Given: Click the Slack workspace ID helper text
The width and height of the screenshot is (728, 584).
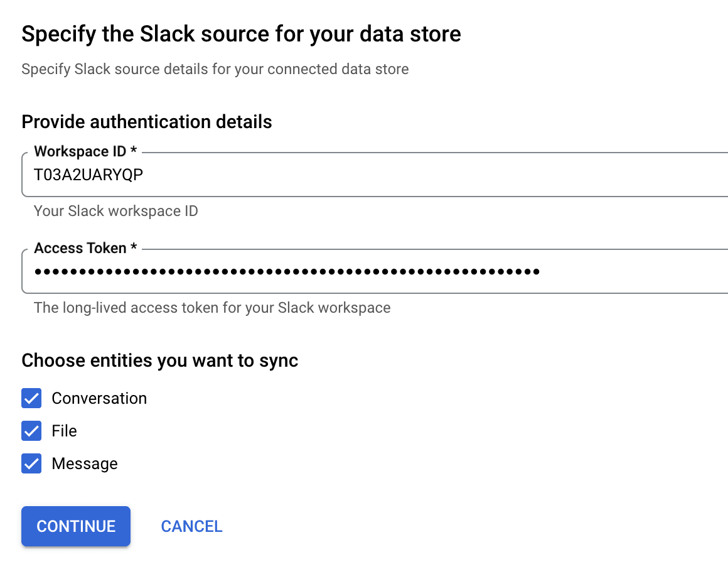Looking at the screenshot, I should (115, 211).
